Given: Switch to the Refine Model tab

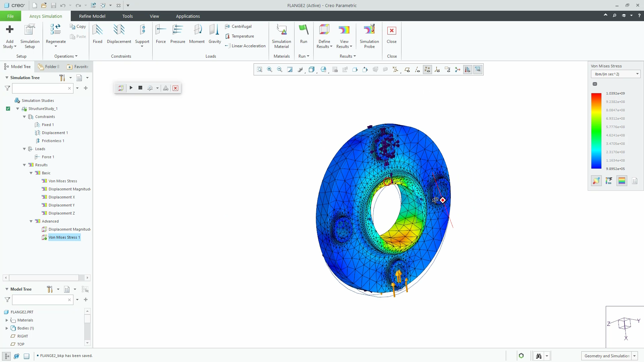Looking at the screenshot, I should (x=92, y=16).
